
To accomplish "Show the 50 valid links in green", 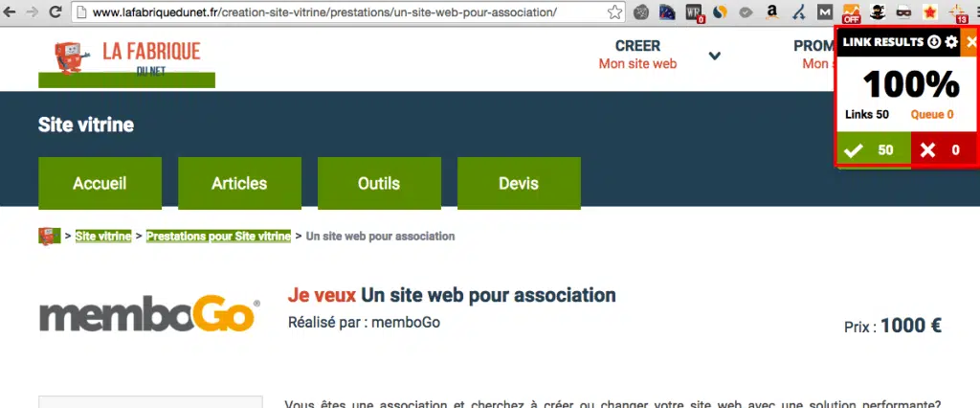I will pos(874,150).
